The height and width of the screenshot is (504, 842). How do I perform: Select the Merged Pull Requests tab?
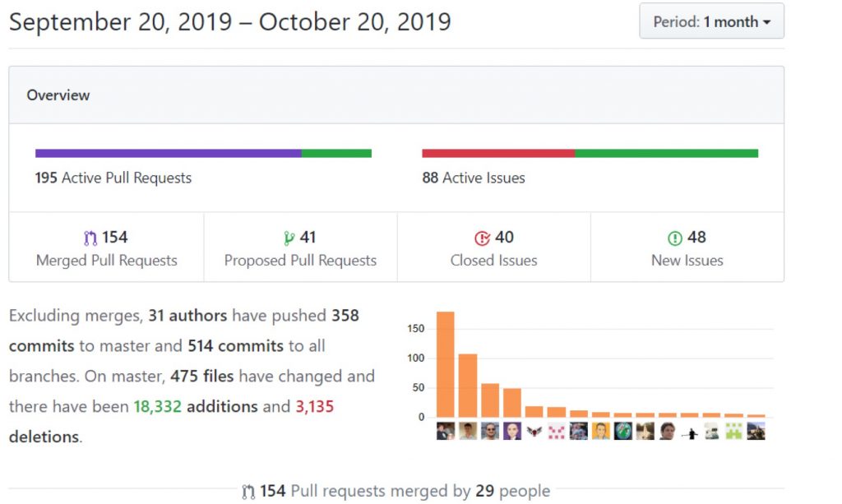106,248
